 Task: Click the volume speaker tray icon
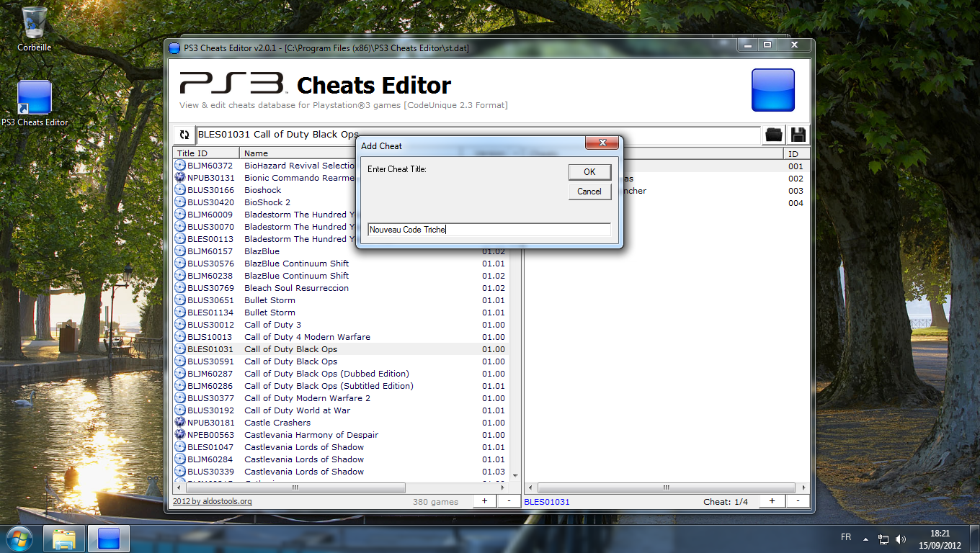pos(901,539)
